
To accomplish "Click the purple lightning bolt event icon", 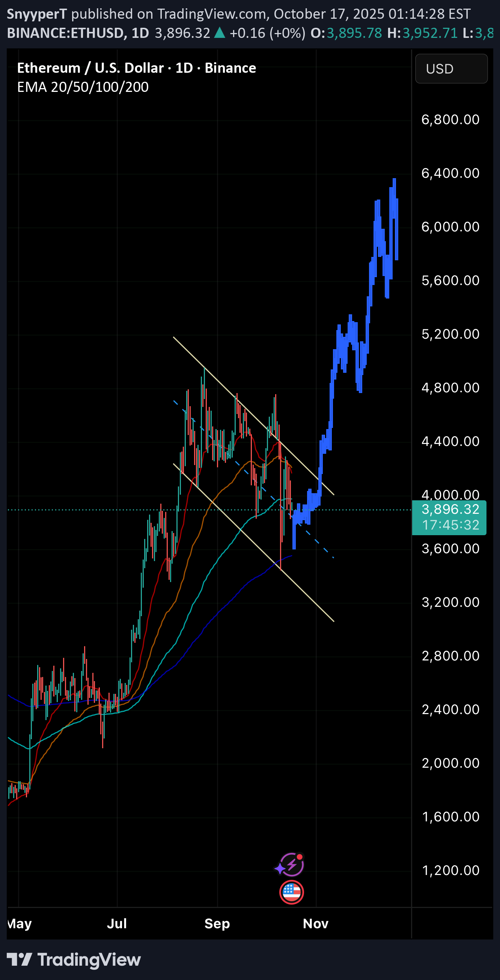I will point(291,864).
